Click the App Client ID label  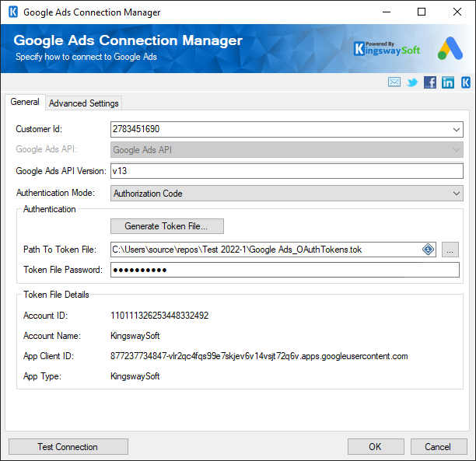coord(48,356)
